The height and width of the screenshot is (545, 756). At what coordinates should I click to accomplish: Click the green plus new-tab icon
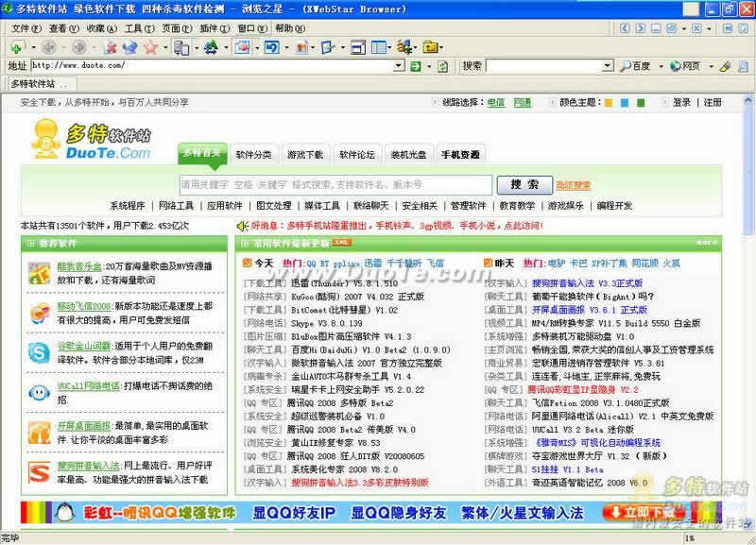(17, 47)
